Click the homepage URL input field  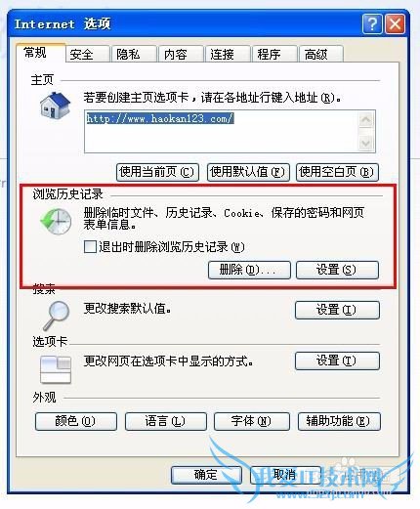click(221, 132)
